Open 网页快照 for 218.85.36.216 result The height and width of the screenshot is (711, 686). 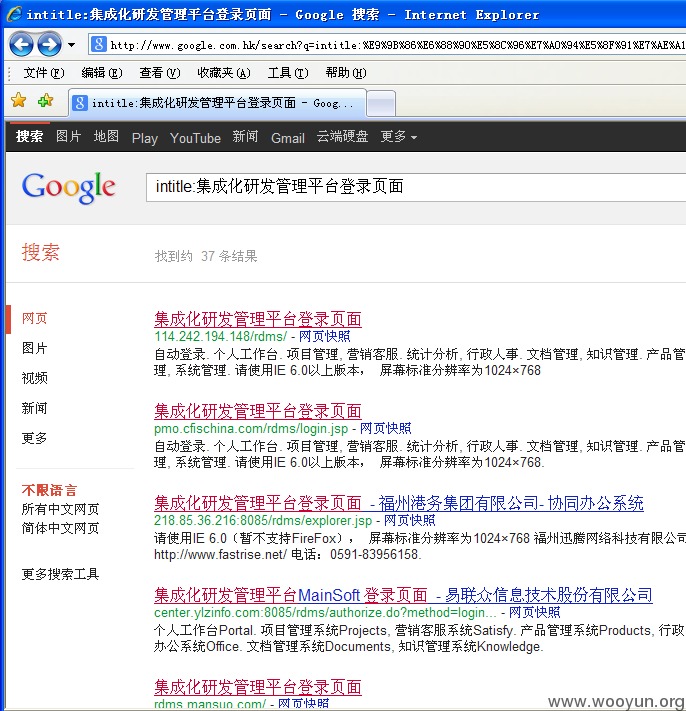click(x=409, y=521)
